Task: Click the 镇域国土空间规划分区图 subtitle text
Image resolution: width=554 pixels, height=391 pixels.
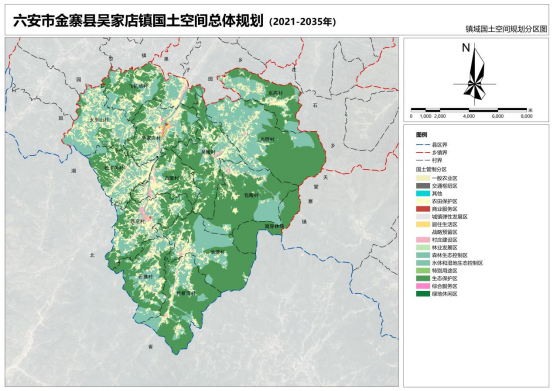Action: click(506, 29)
